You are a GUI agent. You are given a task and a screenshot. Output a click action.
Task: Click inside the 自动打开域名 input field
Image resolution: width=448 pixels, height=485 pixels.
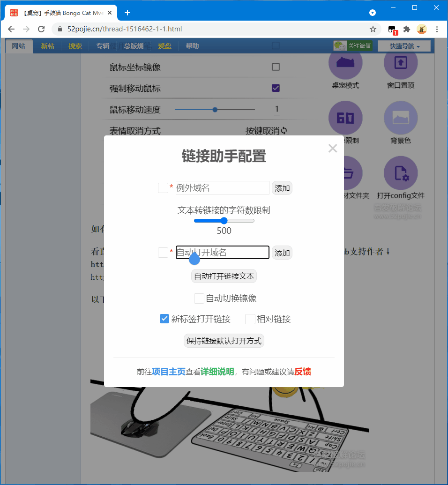click(222, 253)
